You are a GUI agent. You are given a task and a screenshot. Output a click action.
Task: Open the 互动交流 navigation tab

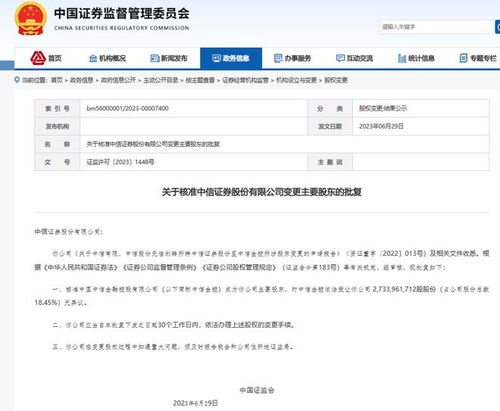(354, 58)
